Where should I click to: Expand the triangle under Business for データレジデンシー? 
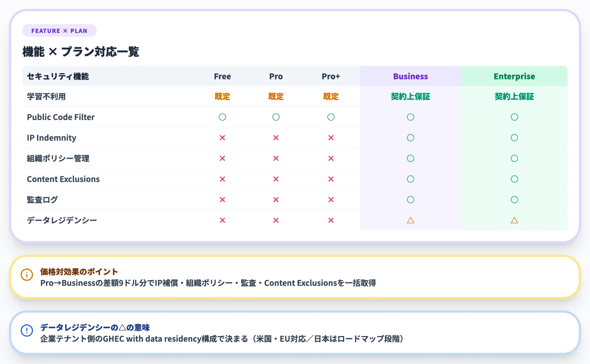point(410,220)
